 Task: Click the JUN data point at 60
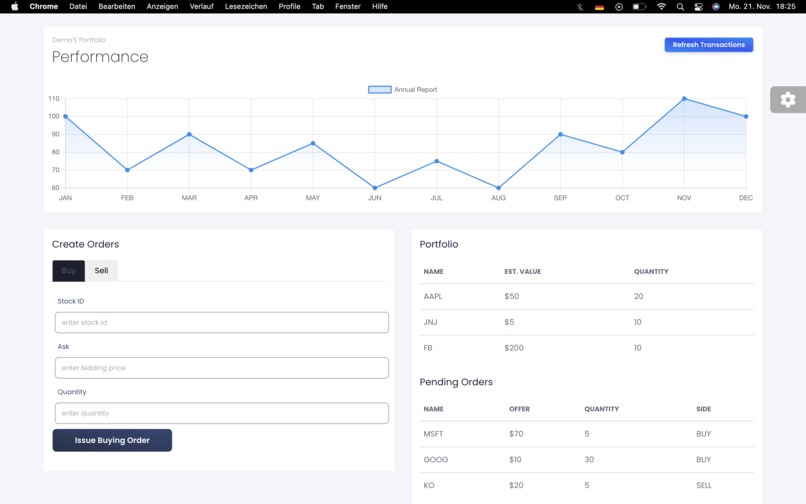tap(375, 188)
